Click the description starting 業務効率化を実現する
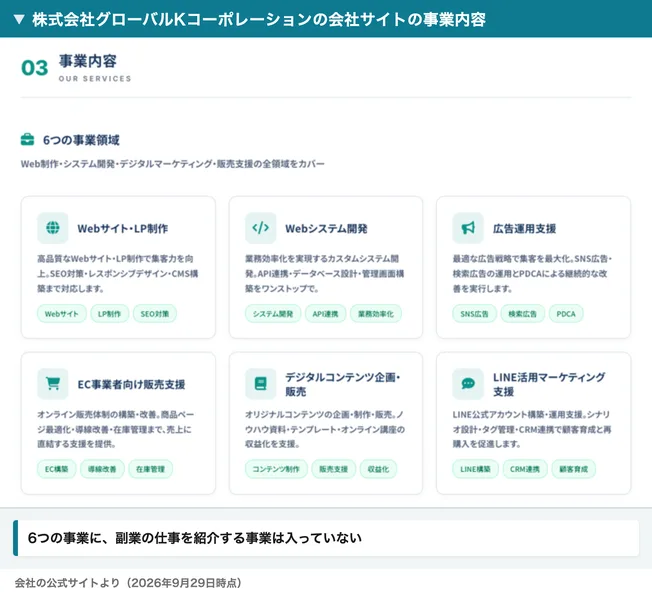652x600 pixels. tap(325, 273)
